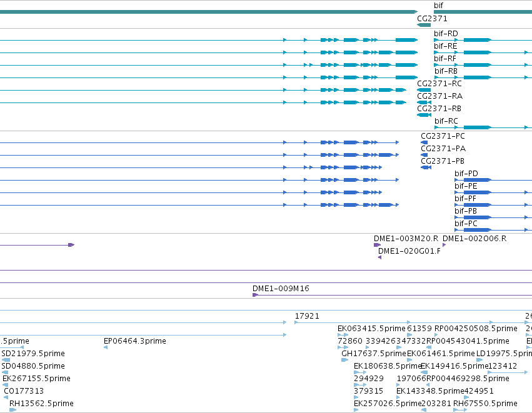Select the 17921 alignment label
532x413 pixels.
coord(307,316)
